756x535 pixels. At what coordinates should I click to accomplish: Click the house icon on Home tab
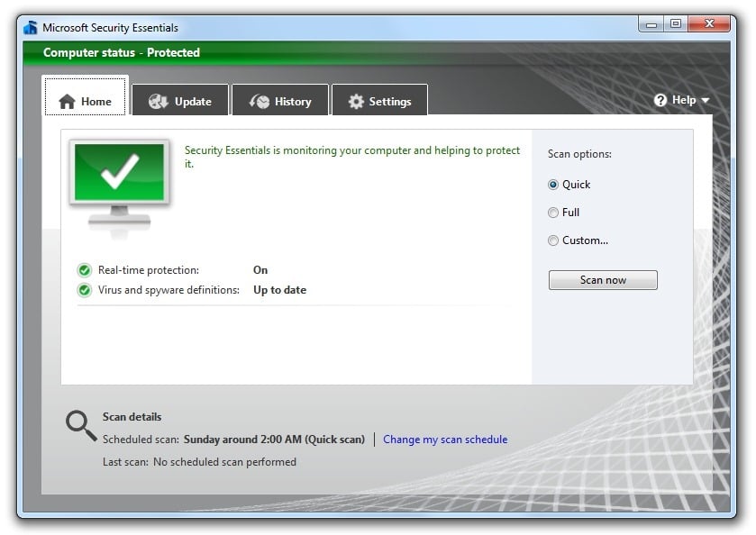(67, 102)
